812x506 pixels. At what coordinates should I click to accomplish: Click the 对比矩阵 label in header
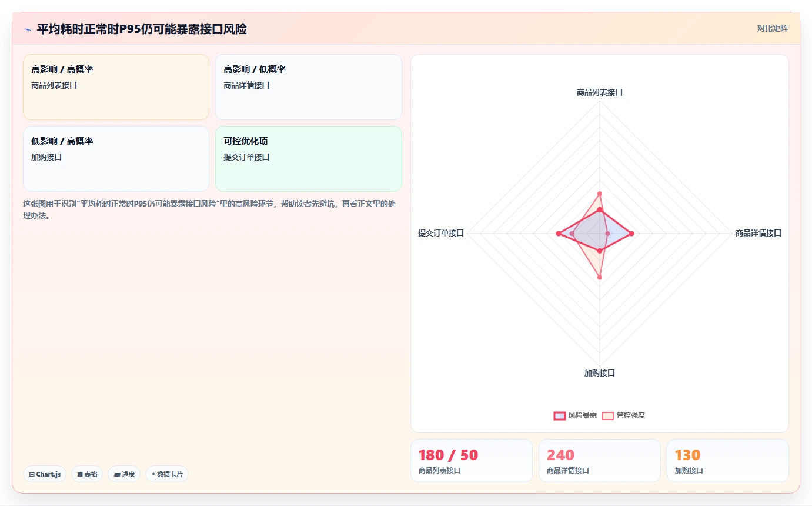(772, 28)
